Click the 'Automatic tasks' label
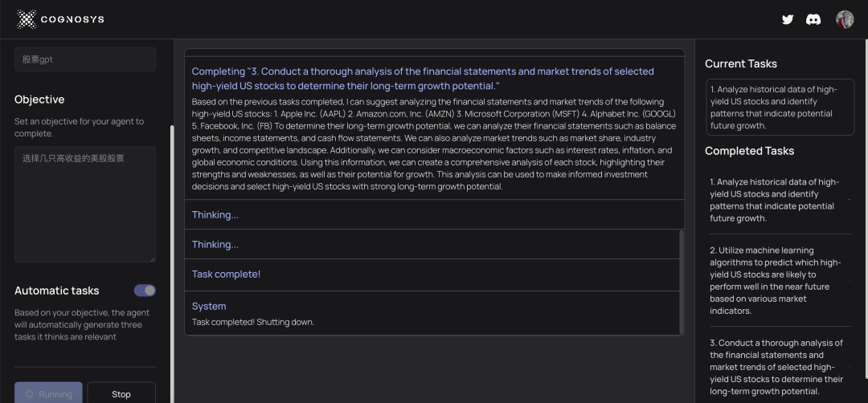The width and height of the screenshot is (868, 403). click(57, 291)
